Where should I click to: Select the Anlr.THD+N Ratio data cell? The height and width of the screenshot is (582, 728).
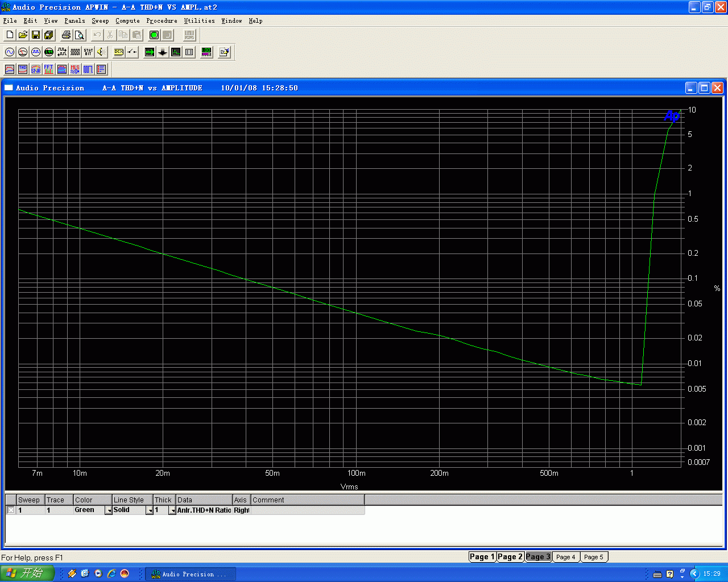[x=204, y=510]
